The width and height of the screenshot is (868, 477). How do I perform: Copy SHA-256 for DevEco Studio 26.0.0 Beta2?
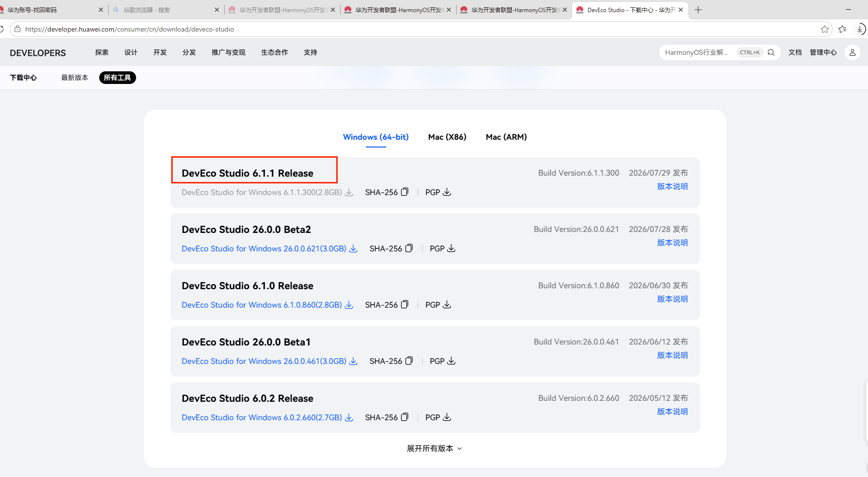pyautogui.click(x=409, y=248)
